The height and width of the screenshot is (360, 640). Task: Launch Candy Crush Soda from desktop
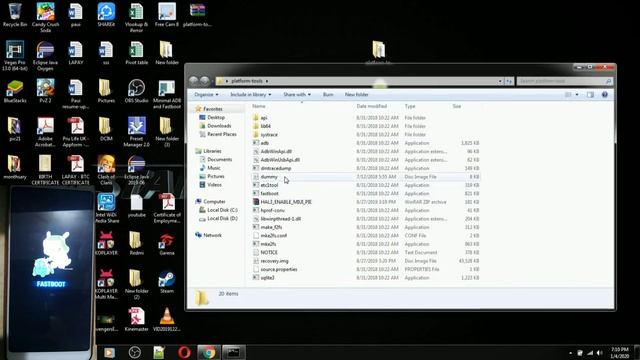45,18
